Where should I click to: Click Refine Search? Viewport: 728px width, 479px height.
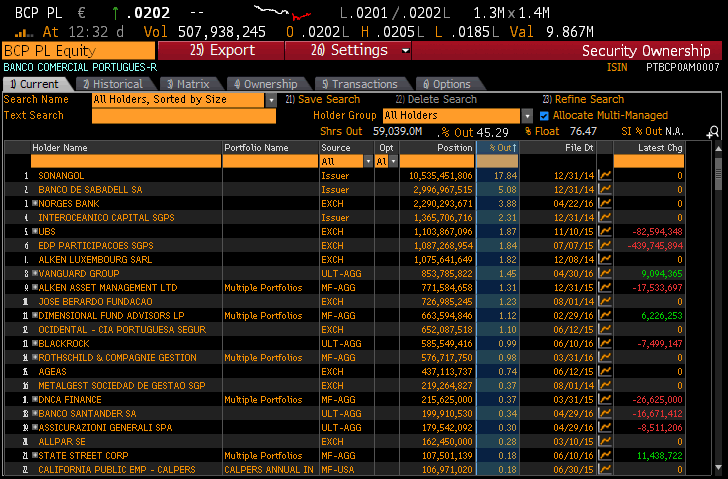583,99
